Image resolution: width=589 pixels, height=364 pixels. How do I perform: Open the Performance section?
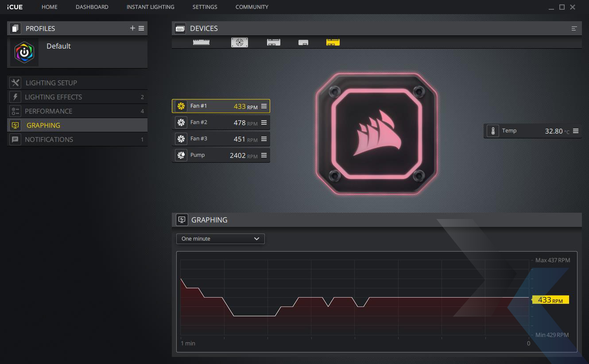click(x=48, y=111)
